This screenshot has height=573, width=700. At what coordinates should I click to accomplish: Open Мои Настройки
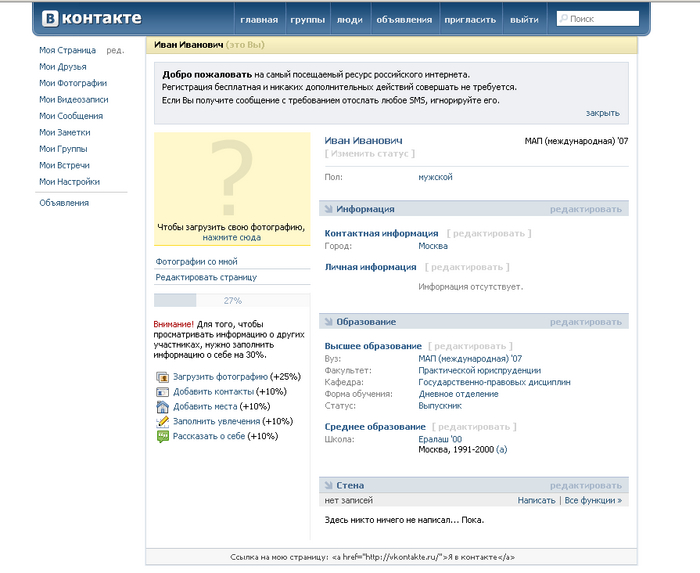tap(70, 182)
